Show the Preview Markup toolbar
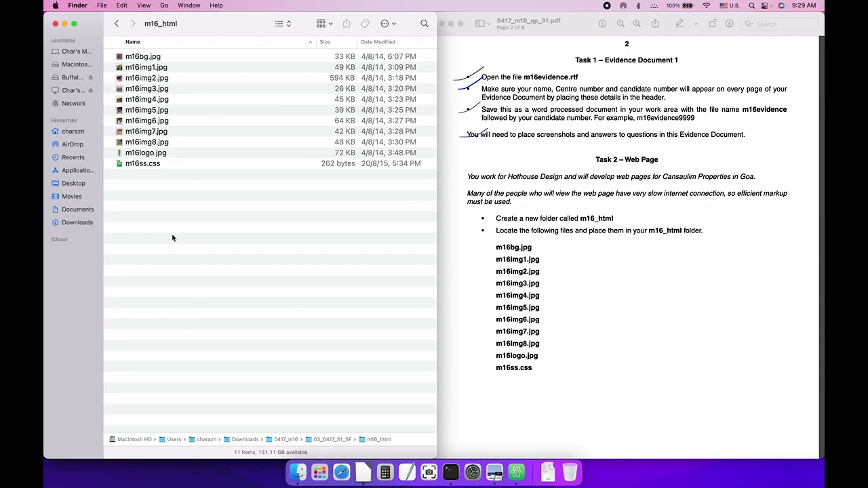The width and height of the screenshot is (868, 488). (730, 24)
